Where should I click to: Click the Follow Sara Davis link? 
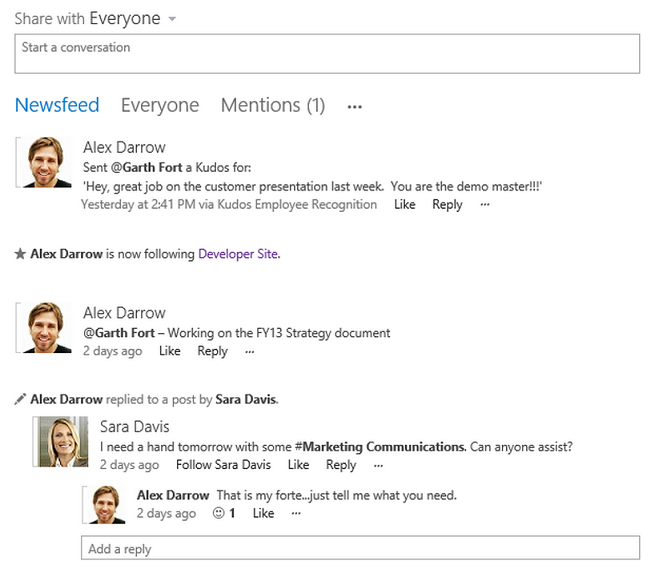click(x=223, y=465)
